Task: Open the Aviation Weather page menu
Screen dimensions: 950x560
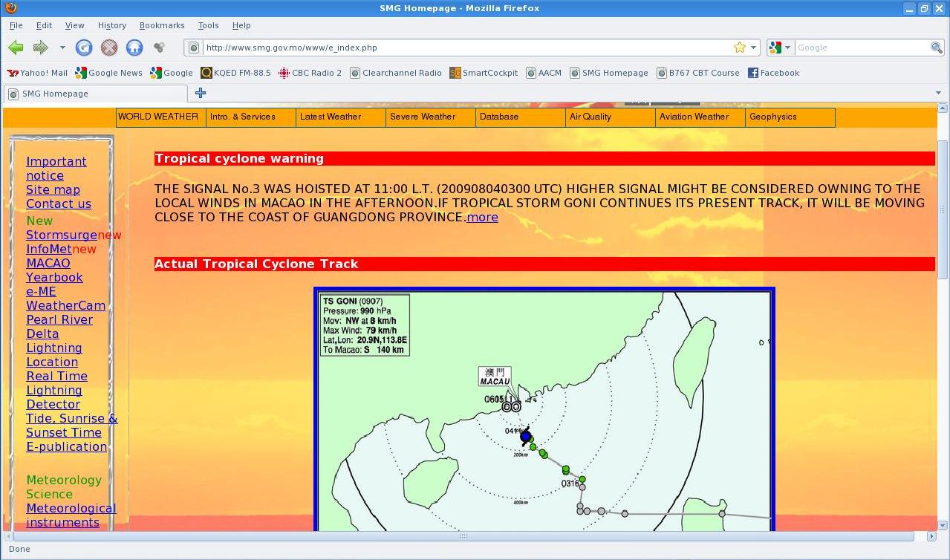Action: 700,117
